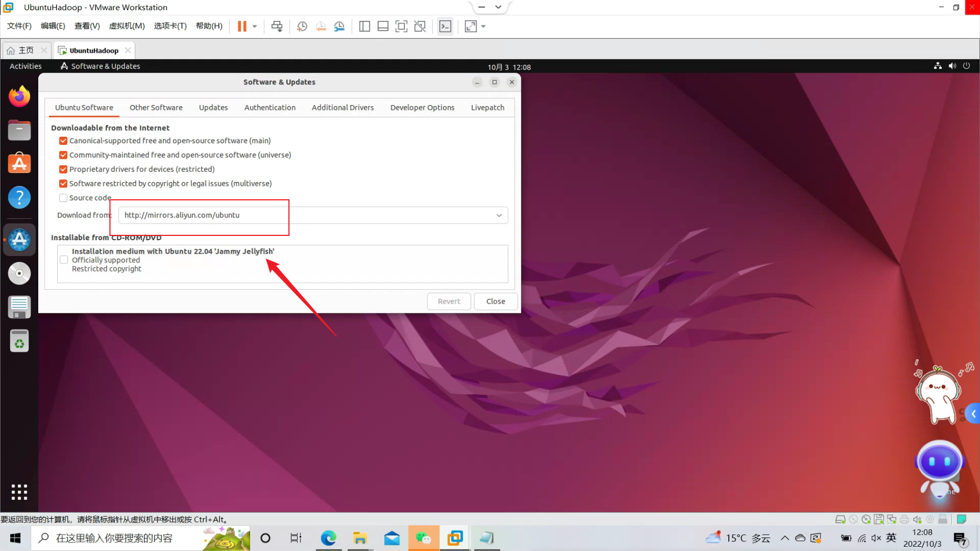Screen dimensions: 980x551
Task: Uncheck Canonical-supported software (main) checkbox
Action: pyautogui.click(x=63, y=141)
